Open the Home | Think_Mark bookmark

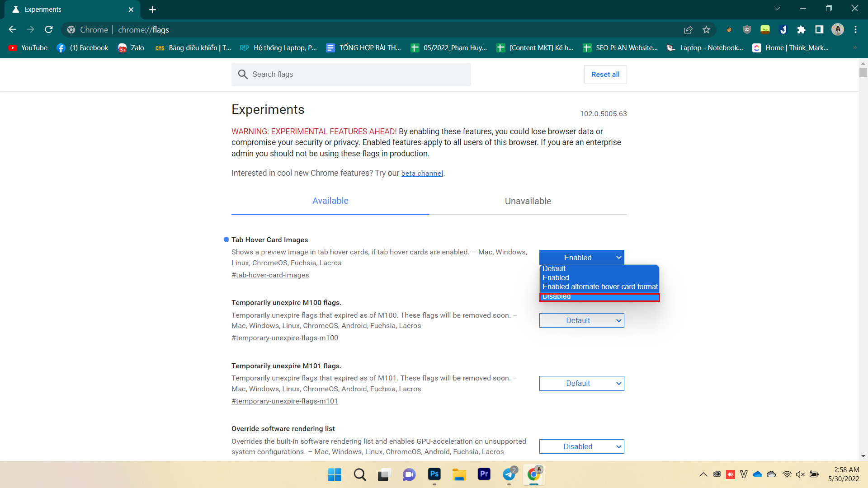[791, 48]
